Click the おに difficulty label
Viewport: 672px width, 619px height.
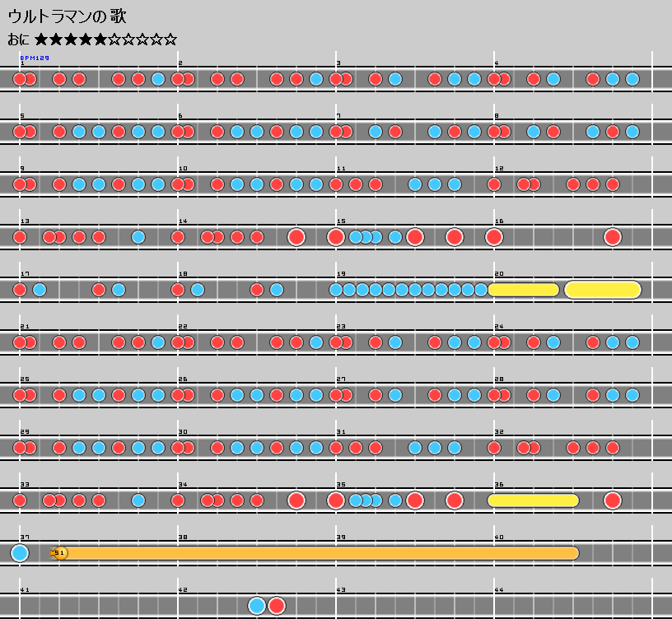point(18,40)
